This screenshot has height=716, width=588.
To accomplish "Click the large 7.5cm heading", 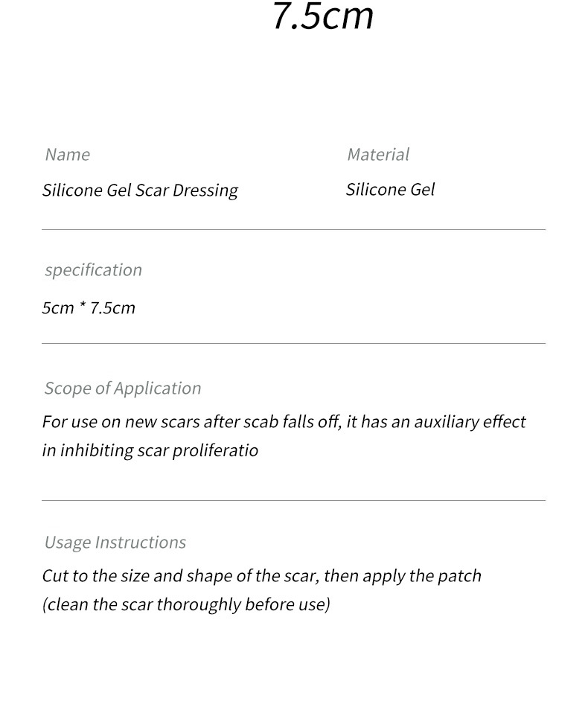I will [322, 16].
